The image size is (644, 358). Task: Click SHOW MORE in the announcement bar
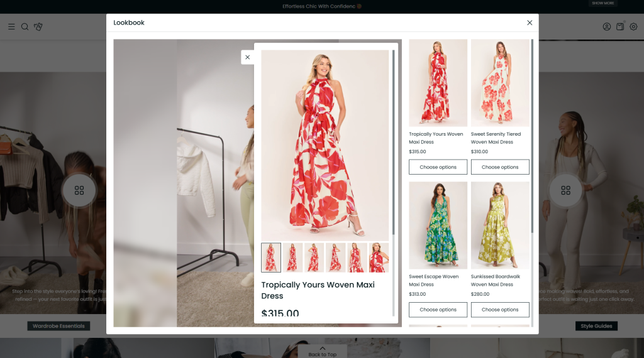pos(603,3)
